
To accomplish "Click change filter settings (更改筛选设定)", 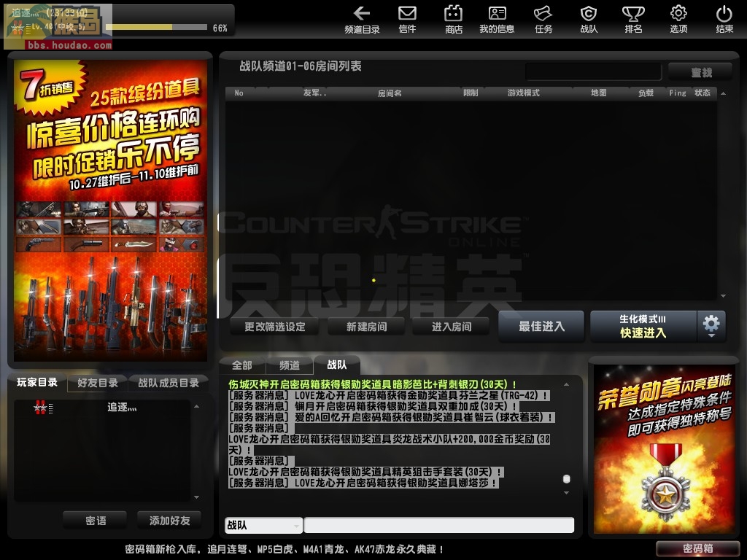I will (x=275, y=327).
